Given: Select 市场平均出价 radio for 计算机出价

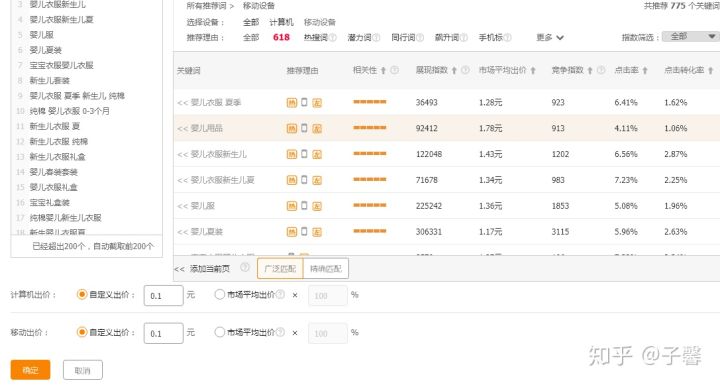Looking at the screenshot, I should pos(219,294).
